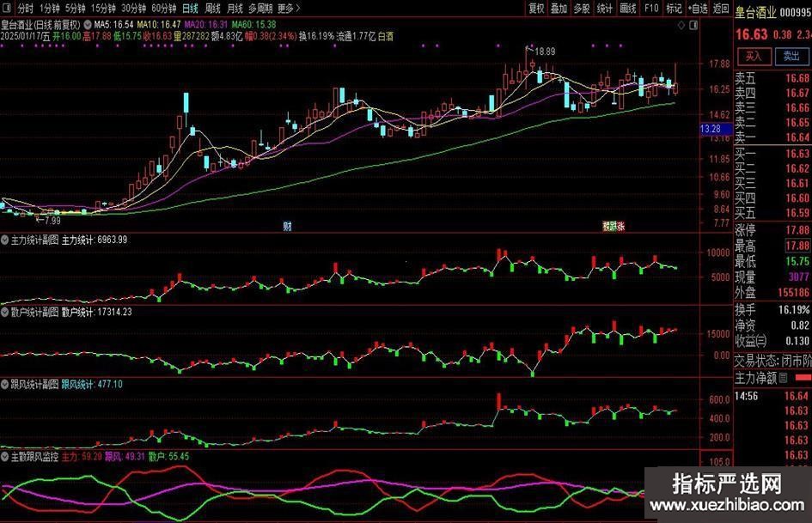This screenshot has height=523, width=812.
Task: Switch to 周线 weekly chart
Action: tap(212, 9)
